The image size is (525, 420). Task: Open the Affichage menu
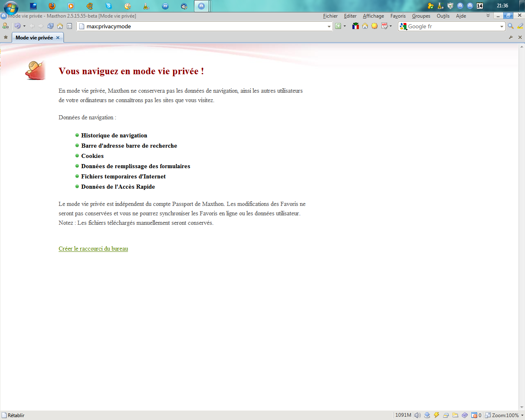point(373,16)
